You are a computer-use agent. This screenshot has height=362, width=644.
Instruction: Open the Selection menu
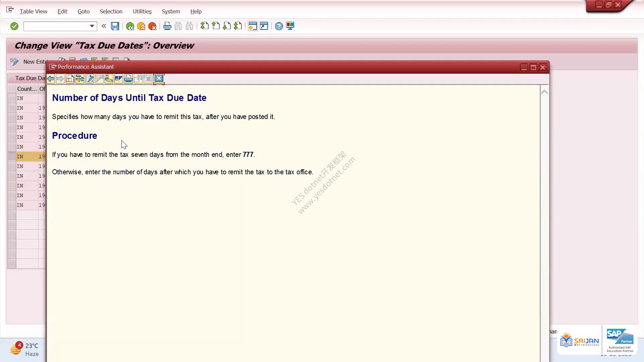pyautogui.click(x=111, y=11)
